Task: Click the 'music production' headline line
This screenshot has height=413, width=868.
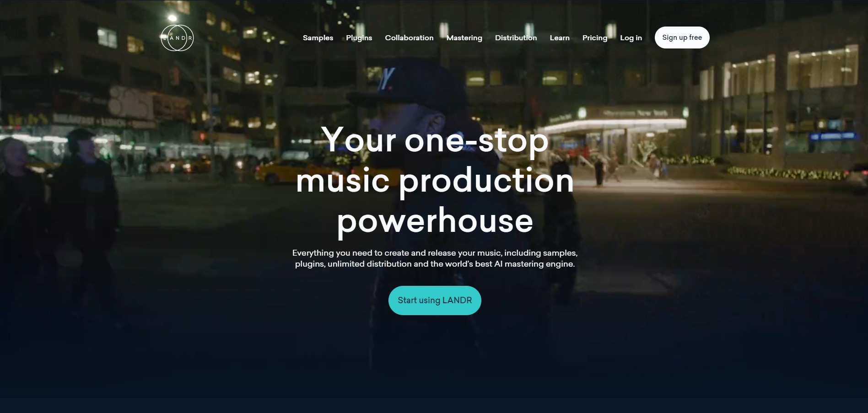Action: tap(435, 181)
